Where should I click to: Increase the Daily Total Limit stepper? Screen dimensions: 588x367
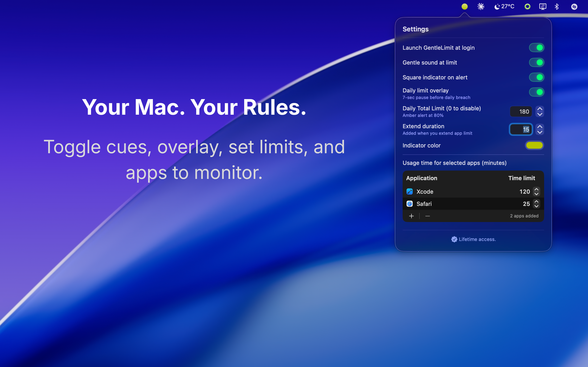point(540,109)
